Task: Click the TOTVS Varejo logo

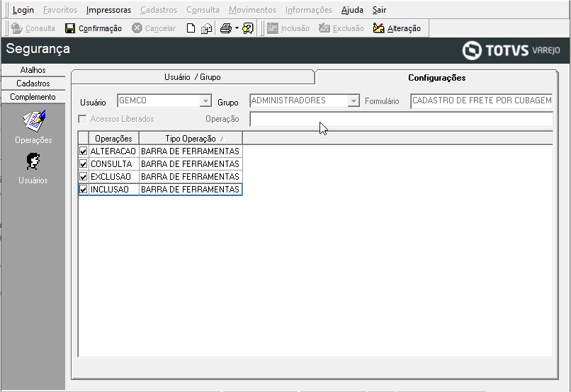Action: [511, 50]
